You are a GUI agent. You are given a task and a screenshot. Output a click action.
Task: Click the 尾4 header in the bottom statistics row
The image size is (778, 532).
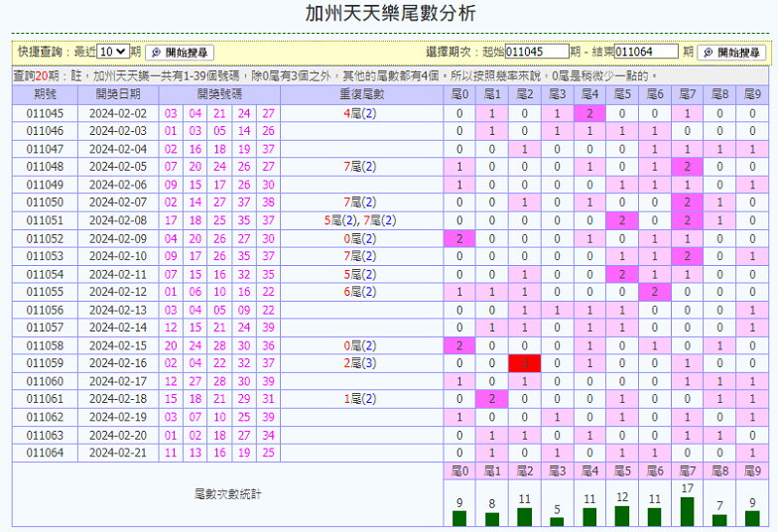pyautogui.click(x=589, y=470)
